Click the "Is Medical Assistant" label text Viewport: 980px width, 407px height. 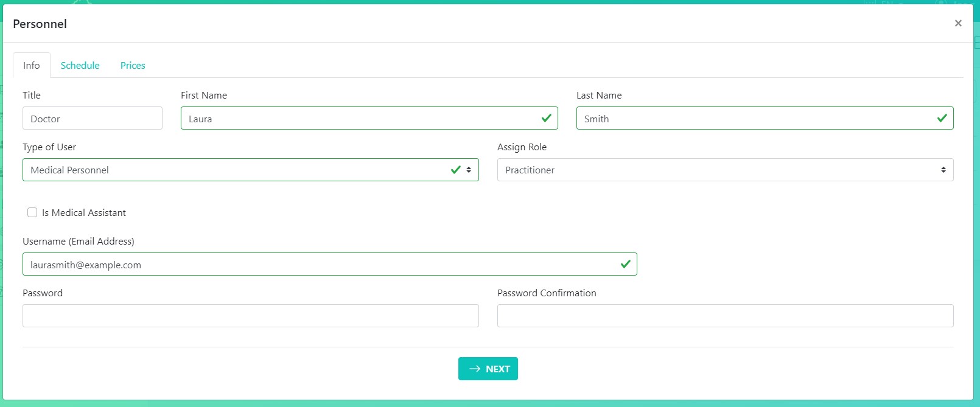point(84,212)
